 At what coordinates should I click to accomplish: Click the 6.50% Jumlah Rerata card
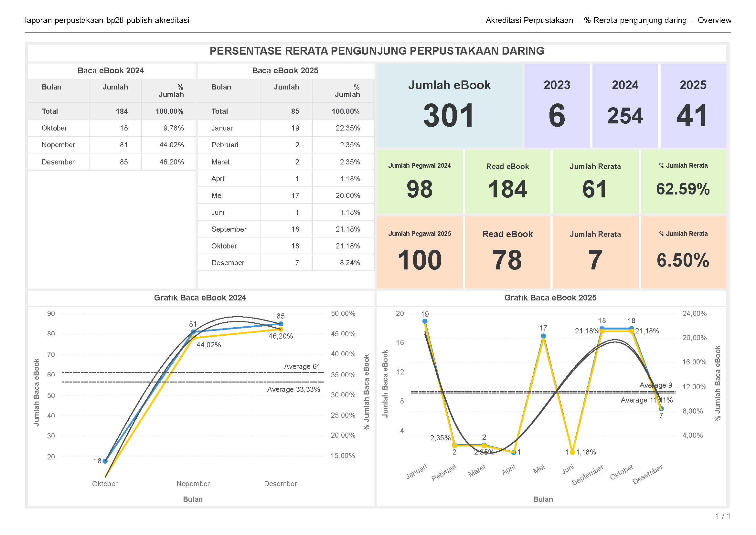pyautogui.click(x=683, y=252)
